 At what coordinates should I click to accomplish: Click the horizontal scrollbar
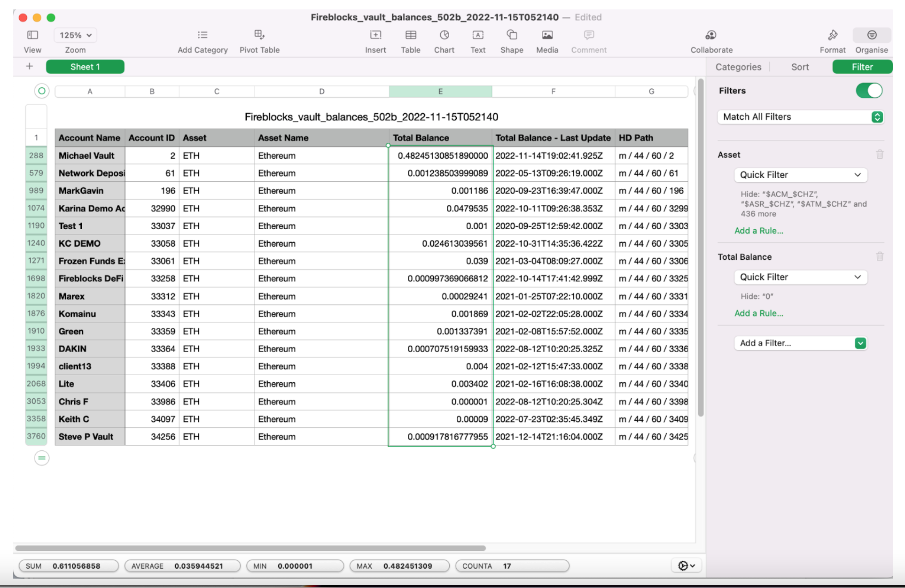tap(250, 548)
